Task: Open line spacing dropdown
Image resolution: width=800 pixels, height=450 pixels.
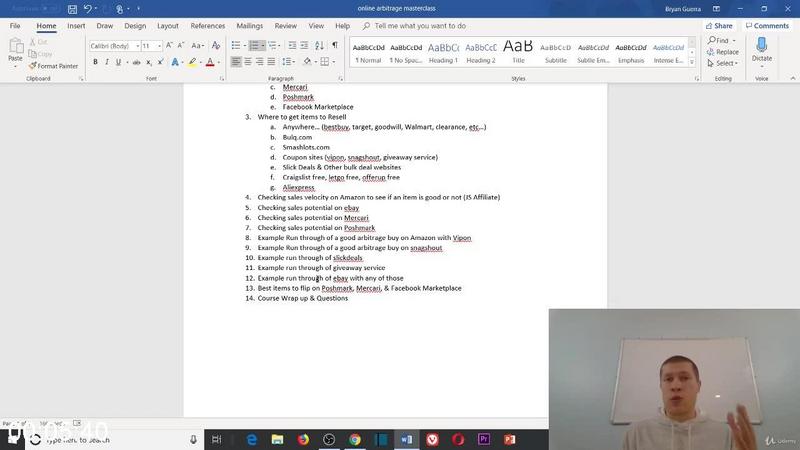Action: click(x=289, y=62)
